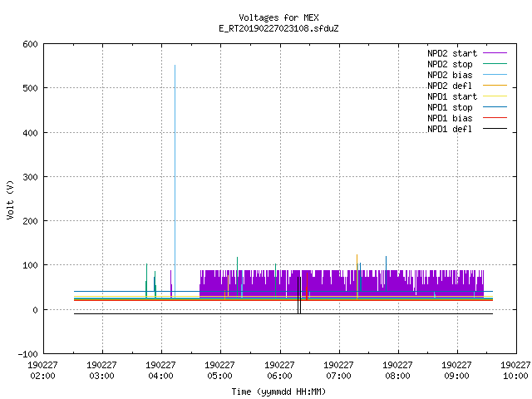Image resolution: width=532 pixels, height=399 pixels.
Task: Click the purple NPD2 start legend line
Action: pyautogui.click(x=495, y=53)
